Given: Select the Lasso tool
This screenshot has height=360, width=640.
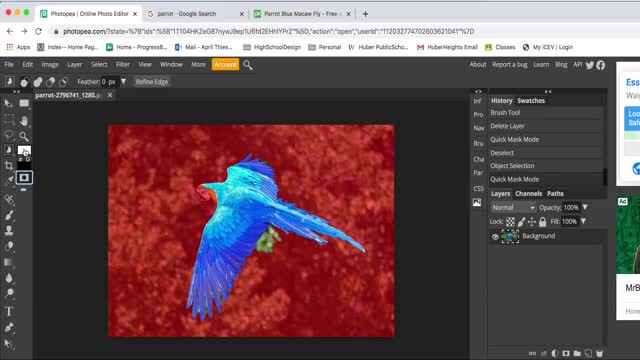Looking at the screenshot, I should [x=9, y=135].
